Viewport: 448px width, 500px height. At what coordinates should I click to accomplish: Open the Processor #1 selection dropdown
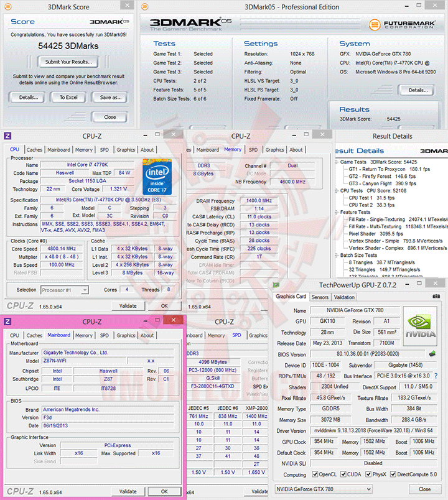(x=65, y=290)
